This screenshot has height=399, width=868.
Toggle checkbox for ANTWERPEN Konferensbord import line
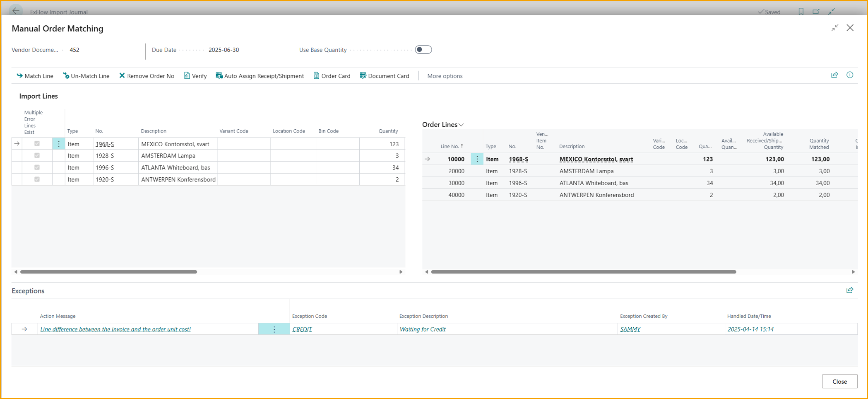coord(37,179)
